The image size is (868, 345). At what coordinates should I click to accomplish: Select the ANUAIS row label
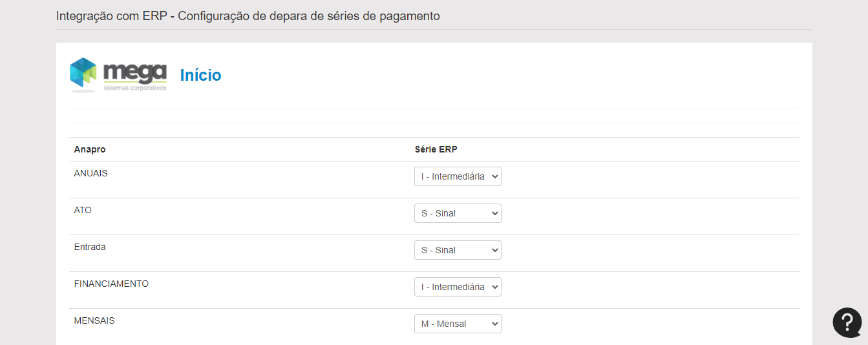pos(91,173)
